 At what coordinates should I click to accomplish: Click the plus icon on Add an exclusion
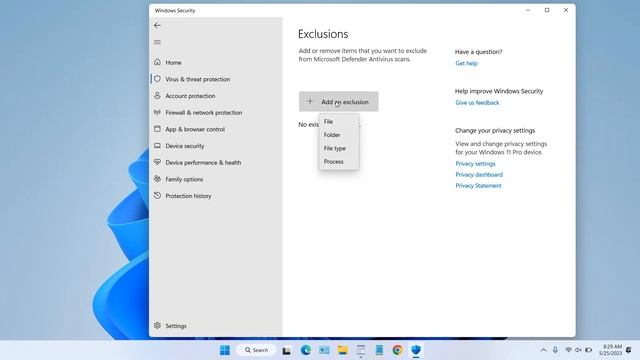[310, 101]
